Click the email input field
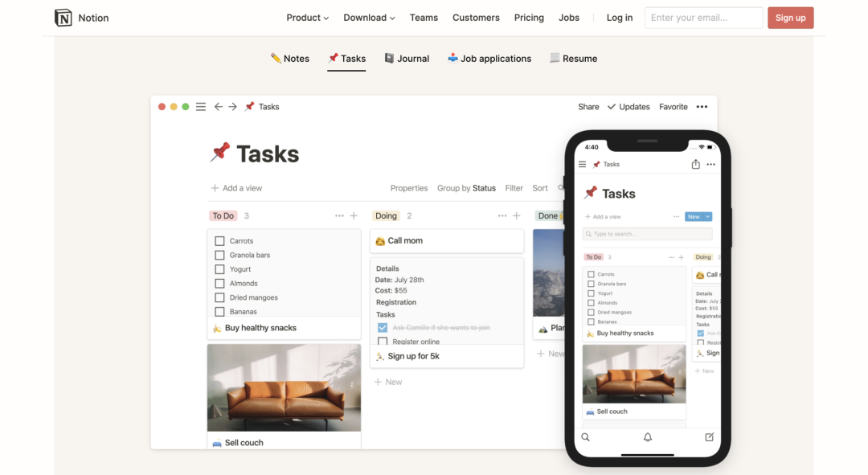Image resolution: width=868 pixels, height=475 pixels. [x=703, y=18]
